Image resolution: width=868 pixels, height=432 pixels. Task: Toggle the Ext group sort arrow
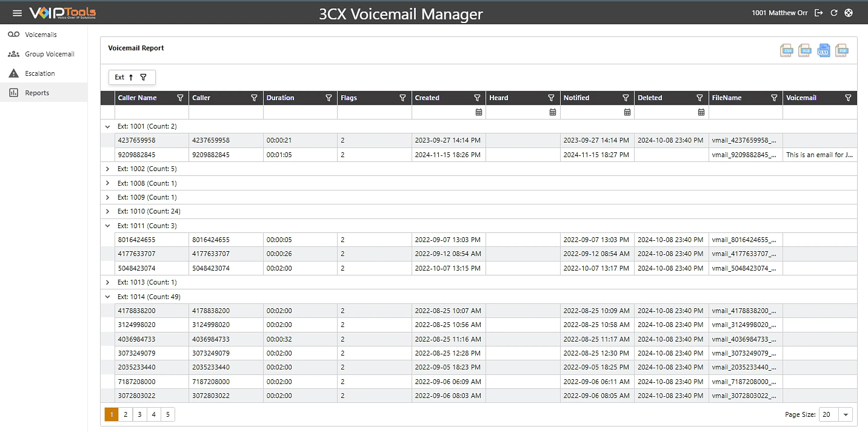[x=131, y=77]
